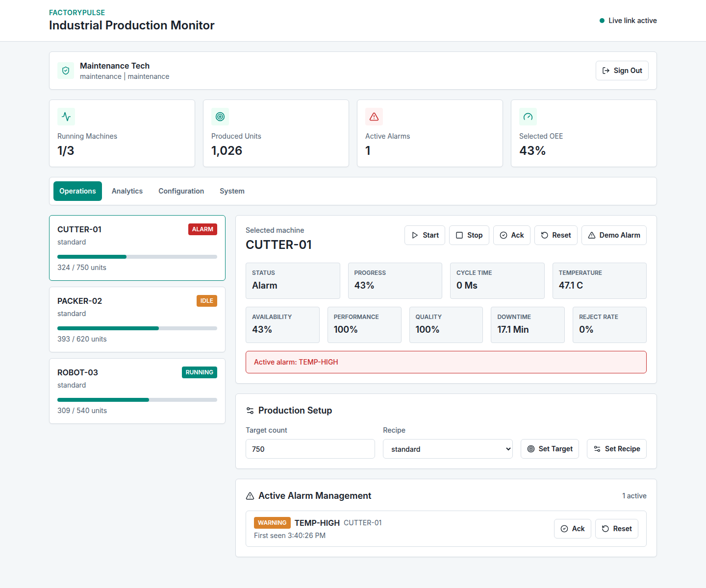The image size is (706, 588).
Task: Focus the Target count input field
Action: click(x=310, y=449)
